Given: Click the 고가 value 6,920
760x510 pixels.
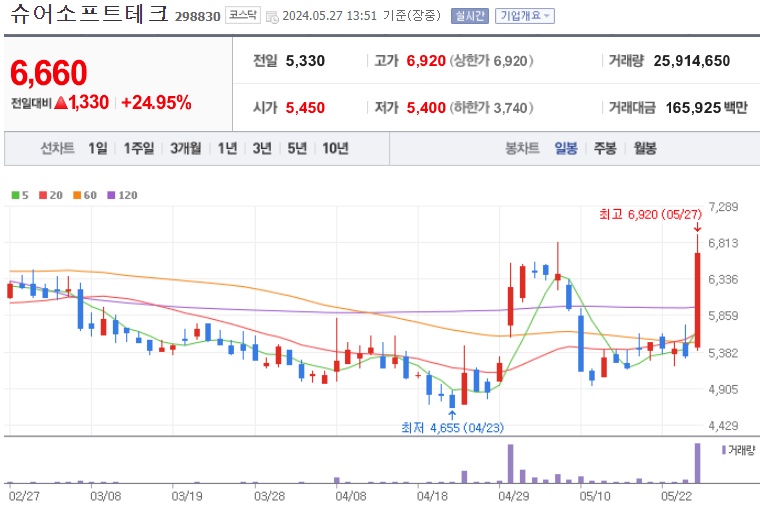Looking at the screenshot, I should pos(426,61).
